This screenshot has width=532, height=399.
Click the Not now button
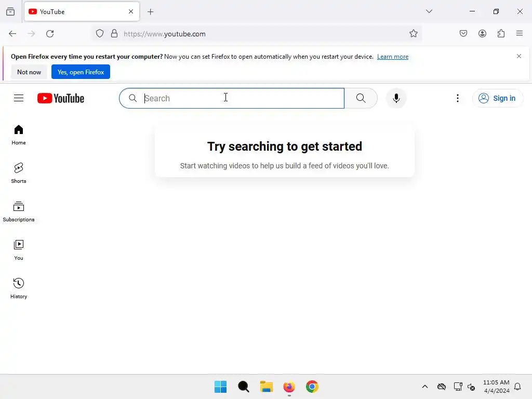[x=29, y=72]
